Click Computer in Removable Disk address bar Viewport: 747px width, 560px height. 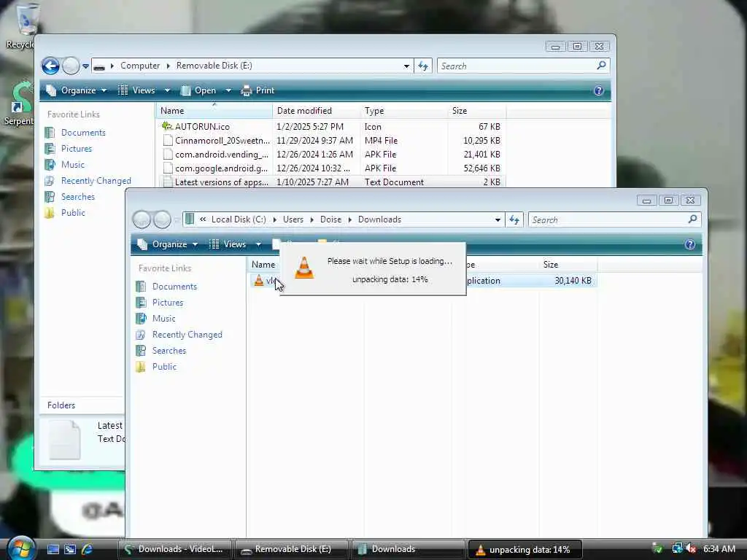tap(139, 66)
